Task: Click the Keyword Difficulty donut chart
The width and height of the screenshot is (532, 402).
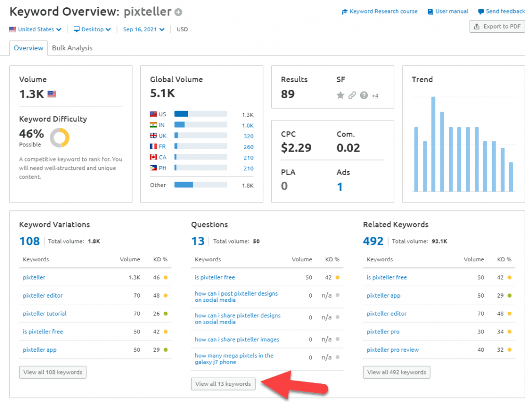Action: [x=60, y=138]
